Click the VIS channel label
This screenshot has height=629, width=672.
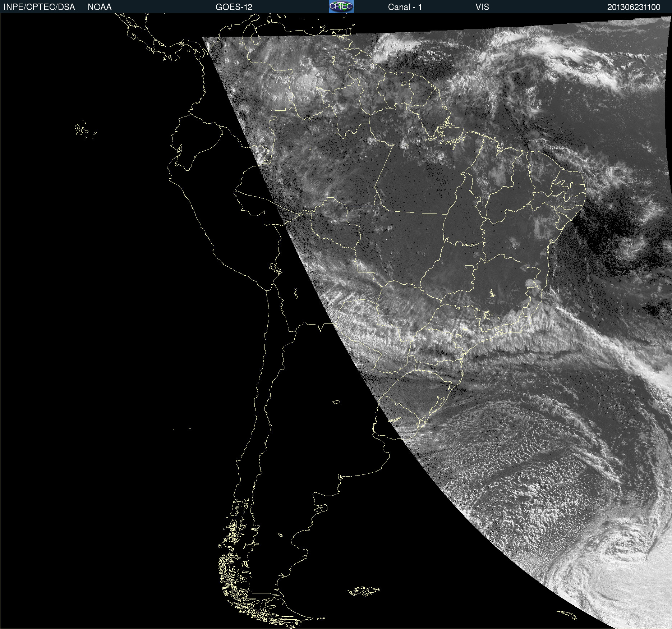click(482, 7)
